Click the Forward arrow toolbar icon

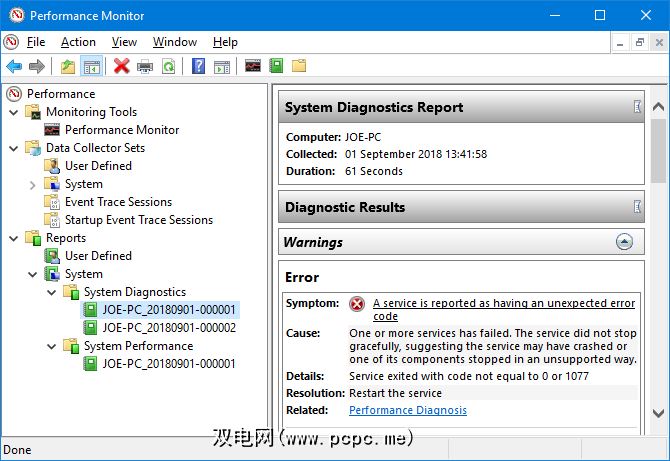point(37,66)
